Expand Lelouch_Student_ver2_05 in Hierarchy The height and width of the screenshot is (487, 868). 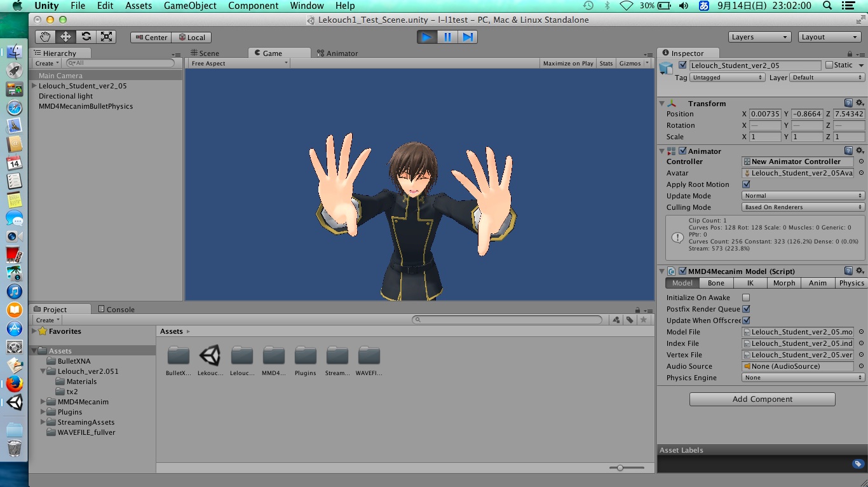click(34, 86)
